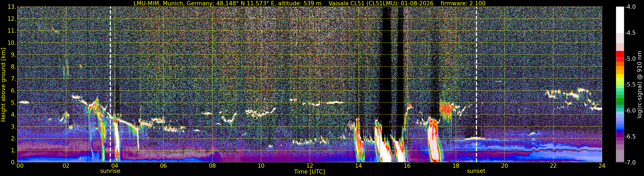This screenshot has height=176, width=644.
Task: Click the time axis tick '16'
Action: click(407, 166)
